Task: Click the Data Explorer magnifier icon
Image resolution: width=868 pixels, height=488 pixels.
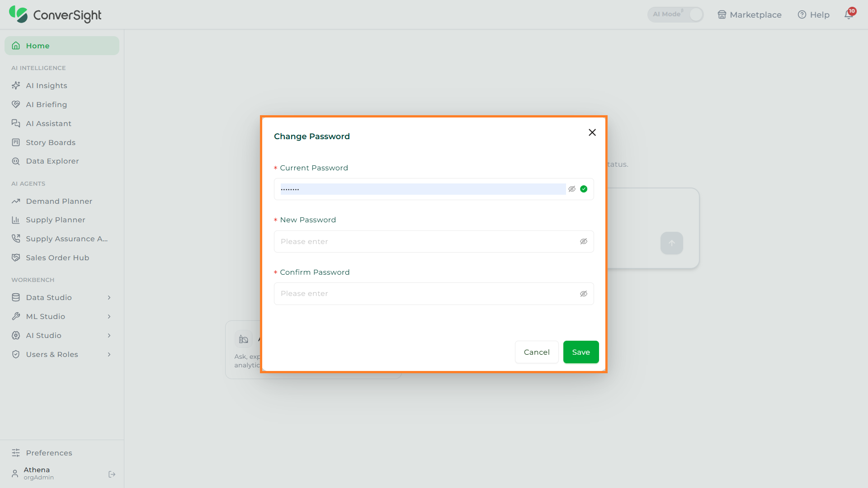Action: tap(16, 161)
